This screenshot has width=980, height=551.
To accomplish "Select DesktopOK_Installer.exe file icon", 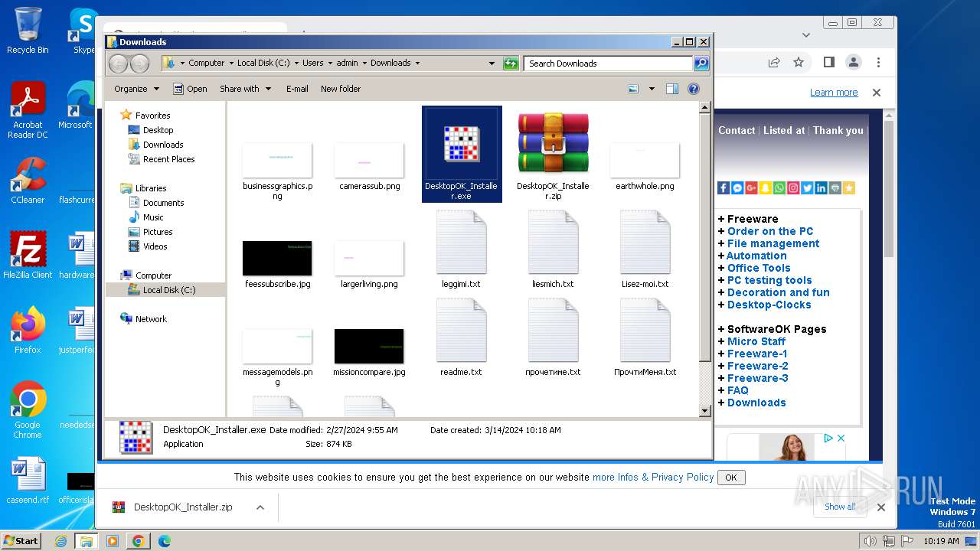I will coord(462,144).
